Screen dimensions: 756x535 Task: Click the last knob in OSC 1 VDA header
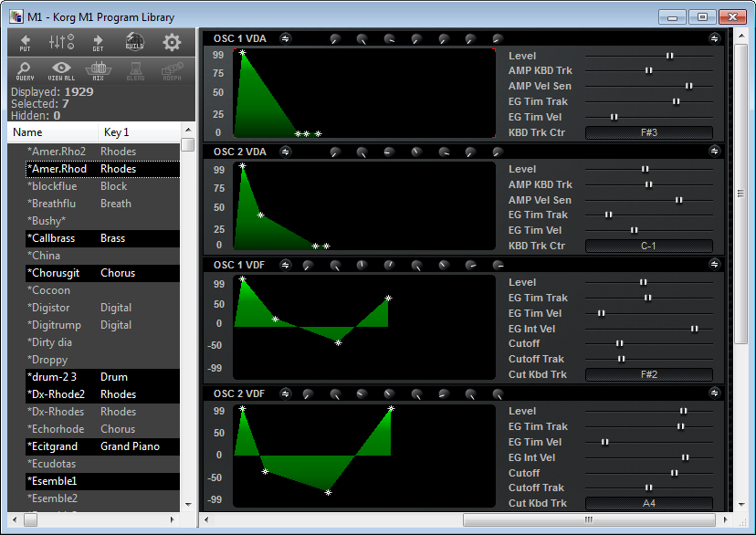[x=498, y=39]
